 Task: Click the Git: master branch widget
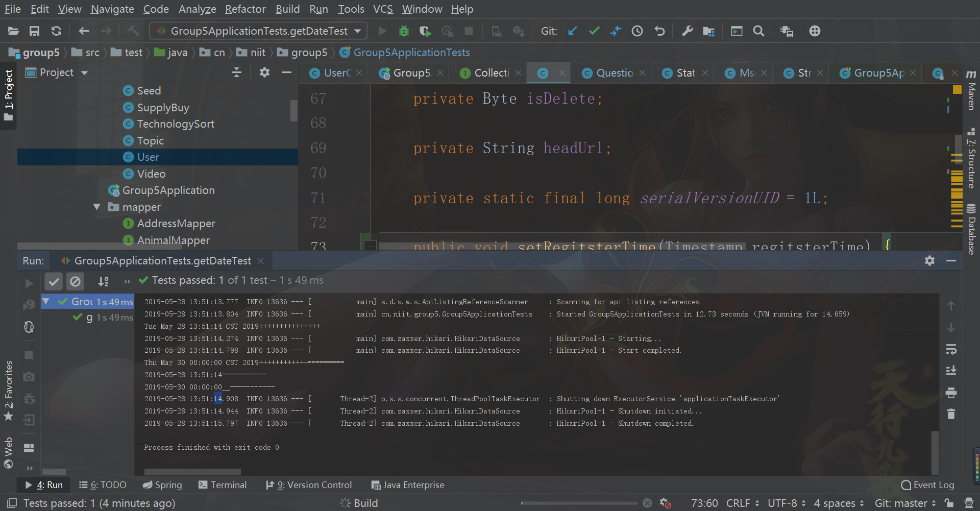[905, 503]
